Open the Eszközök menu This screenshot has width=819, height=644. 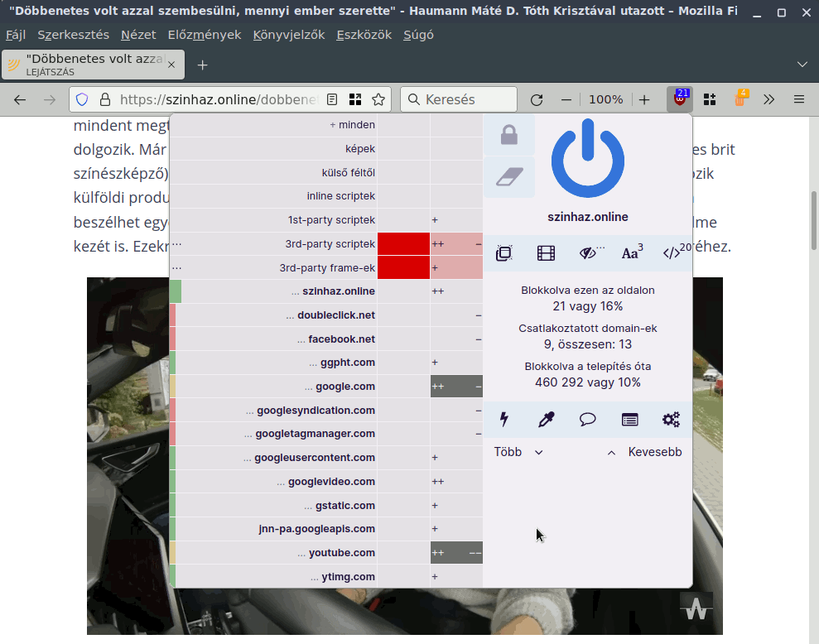[x=364, y=35]
